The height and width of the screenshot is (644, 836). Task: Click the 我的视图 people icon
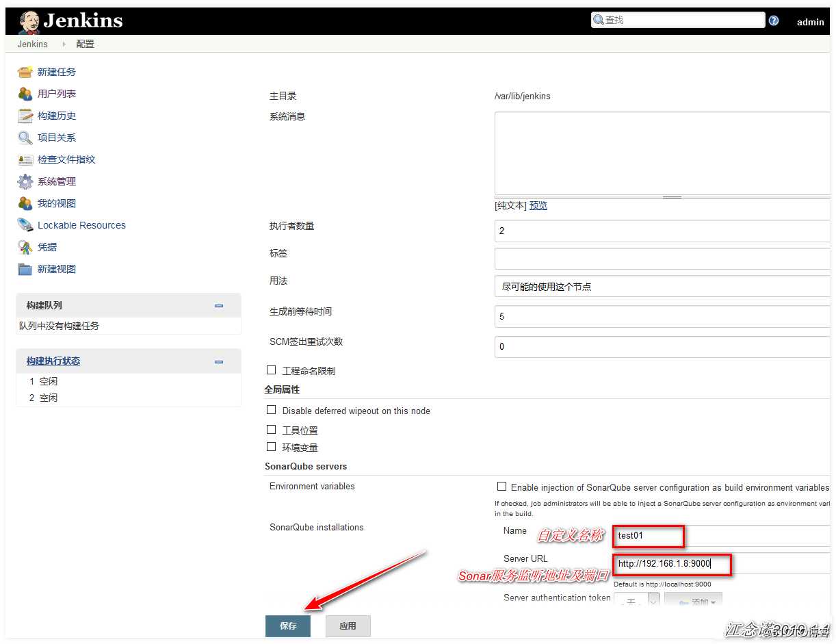(25, 203)
